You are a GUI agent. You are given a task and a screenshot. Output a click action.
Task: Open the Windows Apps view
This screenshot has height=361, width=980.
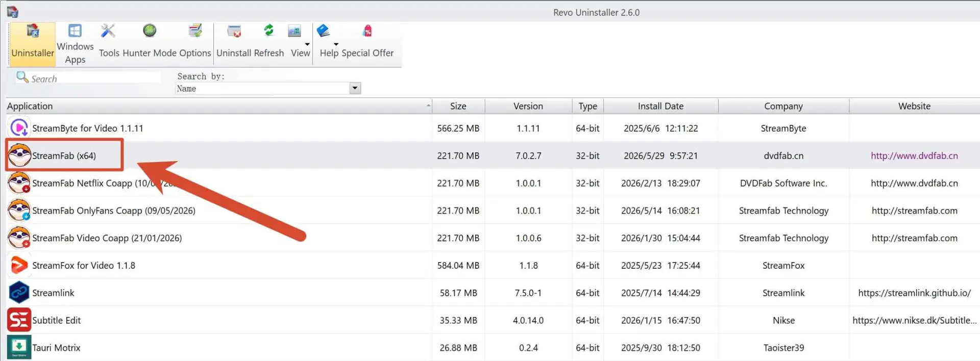[75, 43]
